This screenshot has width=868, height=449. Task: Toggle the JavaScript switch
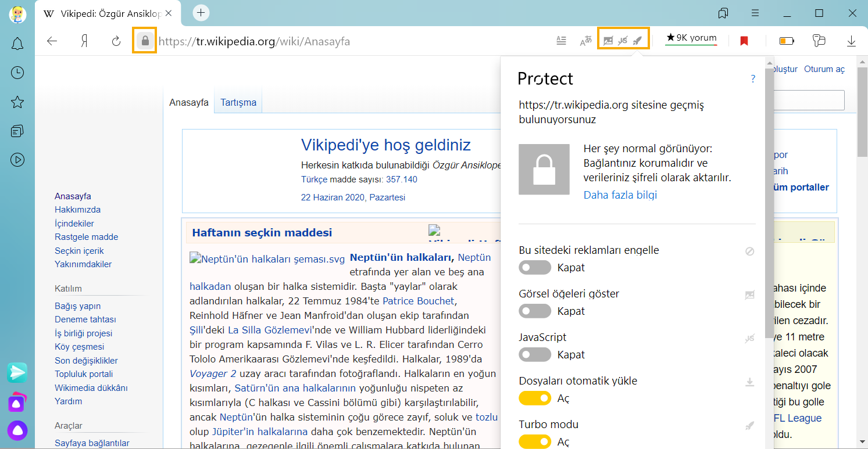coord(535,355)
